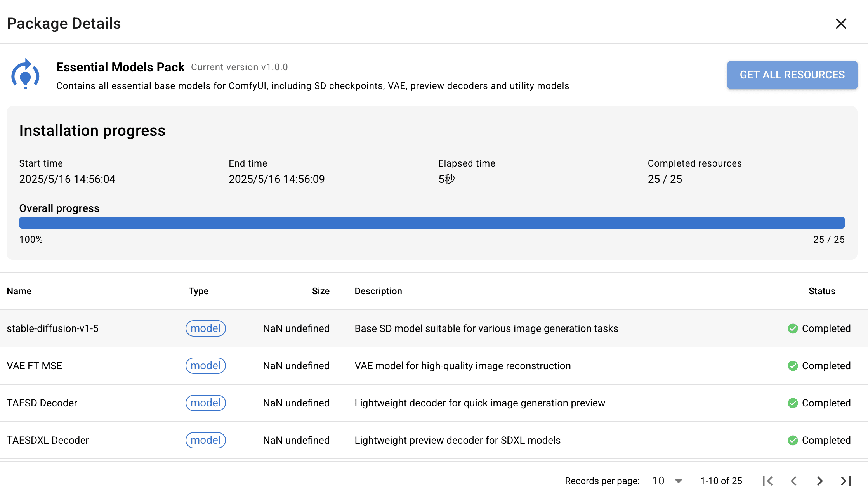Image resolution: width=868 pixels, height=493 pixels.
Task: Click the Completed check icon for VAE FT MSE
Action: pyautogui.click(x=793, y=366)
